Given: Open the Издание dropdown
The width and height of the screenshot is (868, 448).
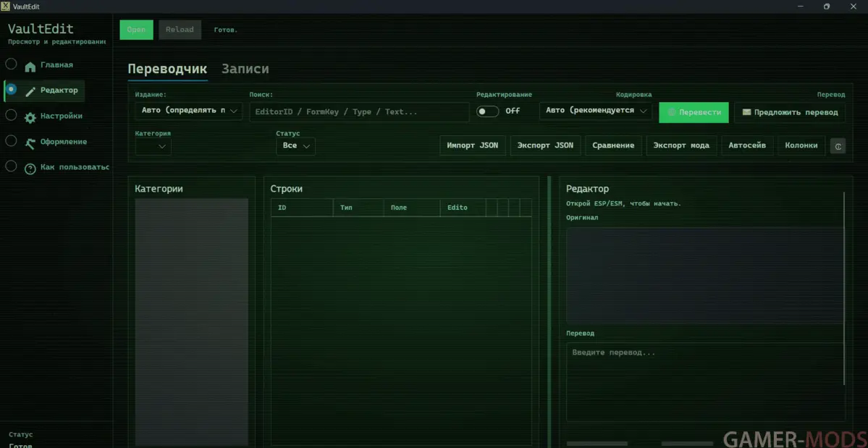Looking at the screenshot, I should point(188,111).
